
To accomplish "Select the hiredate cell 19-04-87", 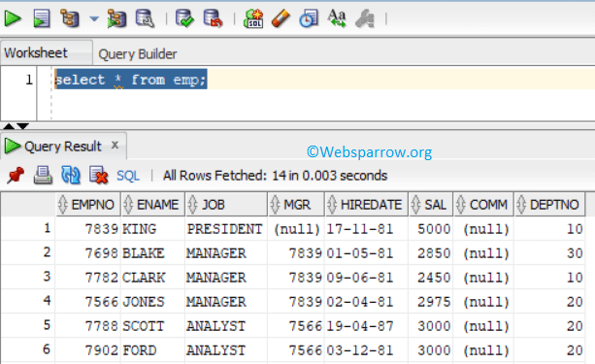I will click(367, 326).
